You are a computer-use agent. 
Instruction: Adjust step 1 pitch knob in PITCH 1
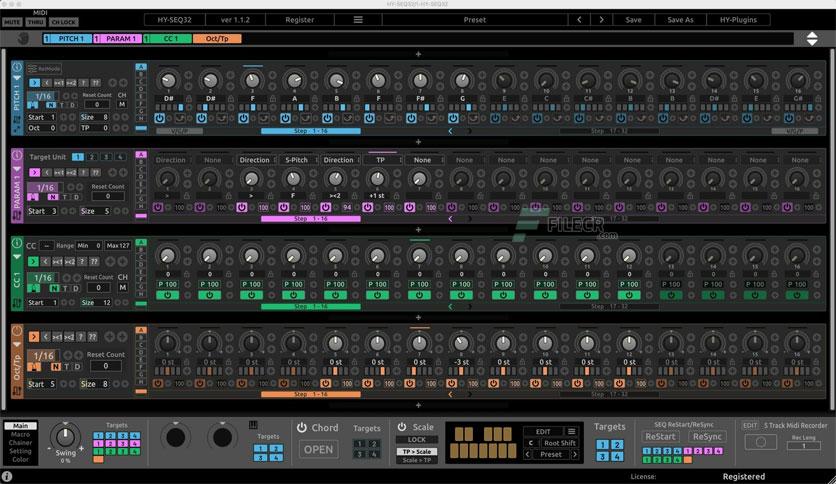coord(168,80)
